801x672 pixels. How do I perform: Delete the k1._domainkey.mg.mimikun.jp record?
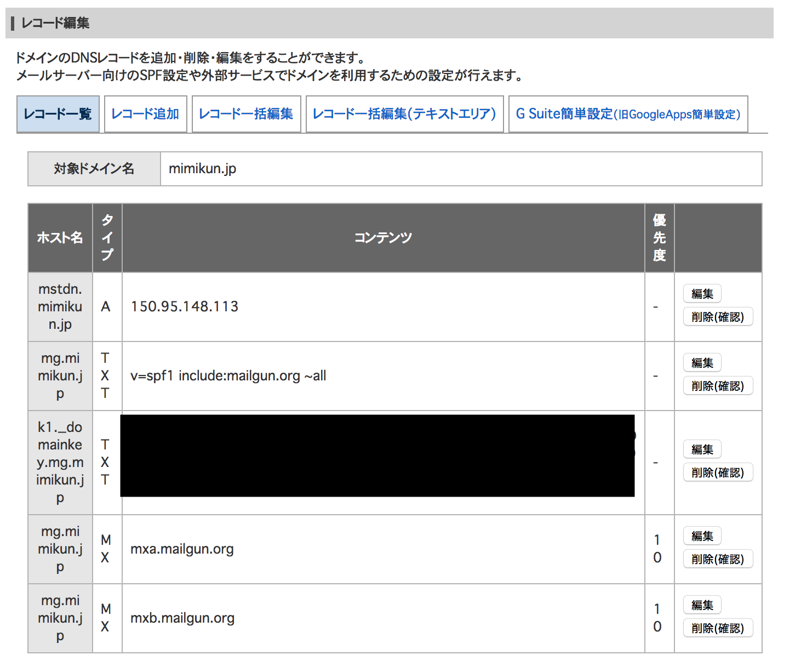pos(718,472)
